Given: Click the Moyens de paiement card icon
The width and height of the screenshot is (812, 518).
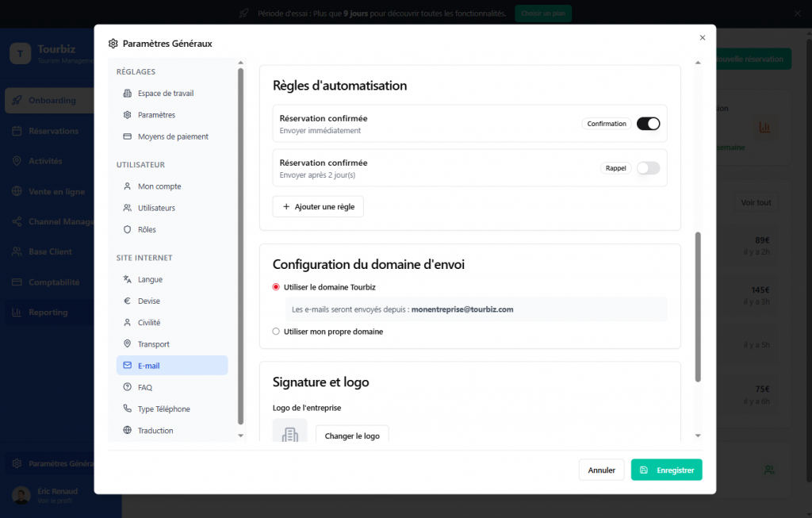Looking at the screenshot, I should point(128,136).
